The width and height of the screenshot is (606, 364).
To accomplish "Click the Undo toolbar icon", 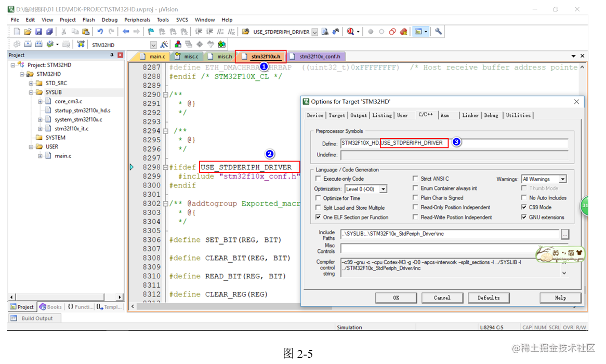I will (x=100, y=32).
